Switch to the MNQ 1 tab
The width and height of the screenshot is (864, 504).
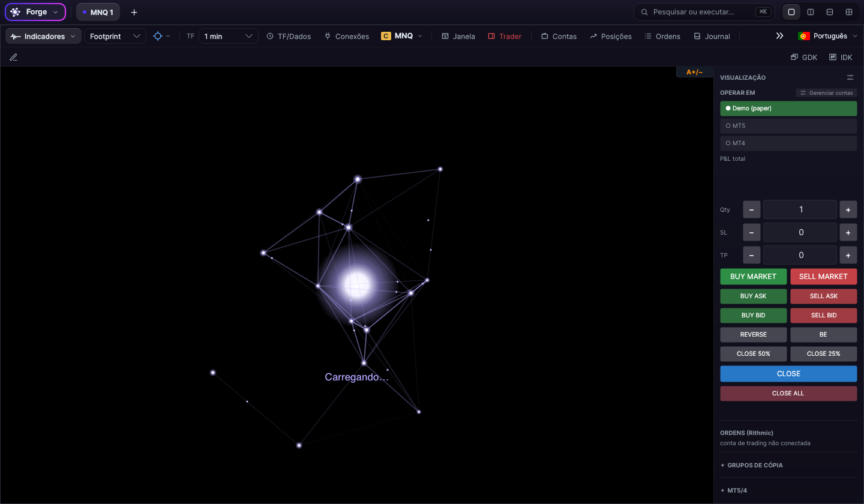pos(98,12)
